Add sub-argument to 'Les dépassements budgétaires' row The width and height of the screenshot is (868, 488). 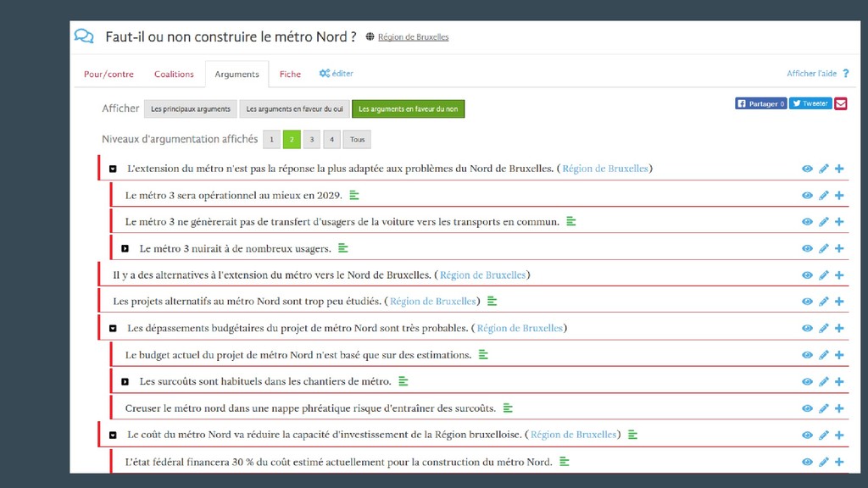[839, 328]
